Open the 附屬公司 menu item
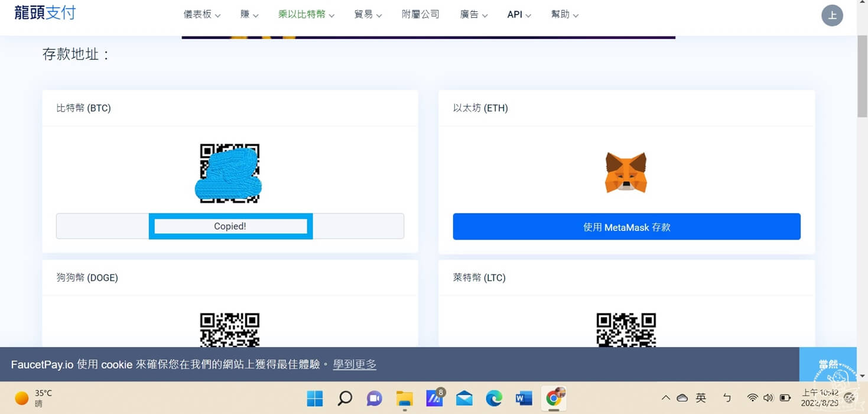The height and width of the screenshot is (414, 868). tap(421, 14)
